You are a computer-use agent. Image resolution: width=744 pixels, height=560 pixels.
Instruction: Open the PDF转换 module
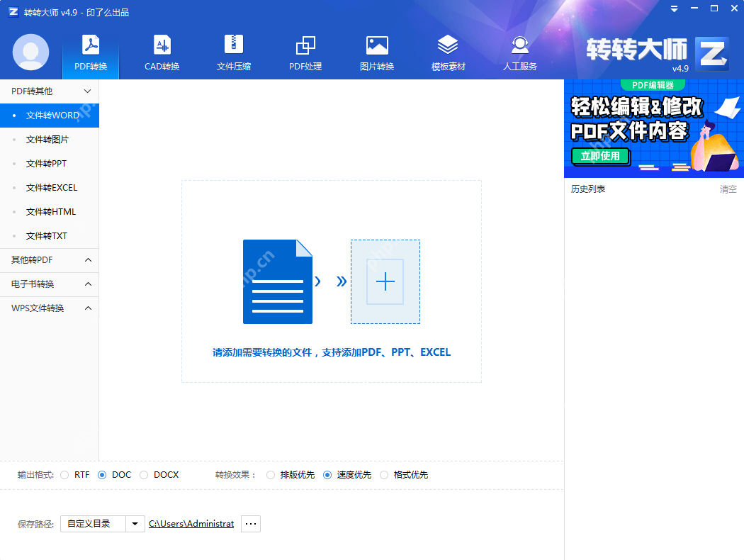coord(90,52)
